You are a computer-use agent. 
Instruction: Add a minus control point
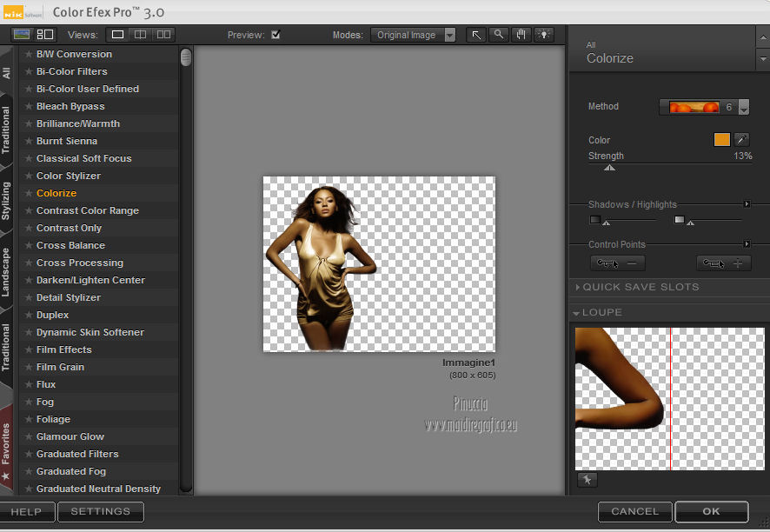pyautogui.click(x=617, y=263)
